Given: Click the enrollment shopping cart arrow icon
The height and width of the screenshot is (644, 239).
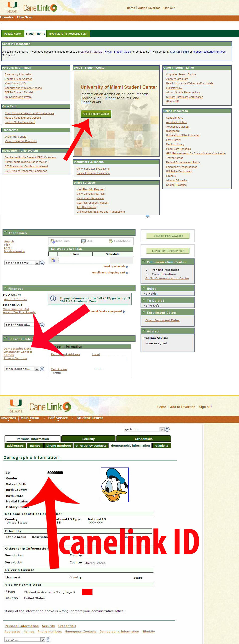Looking at the screenshot, I should pos(127,273).
